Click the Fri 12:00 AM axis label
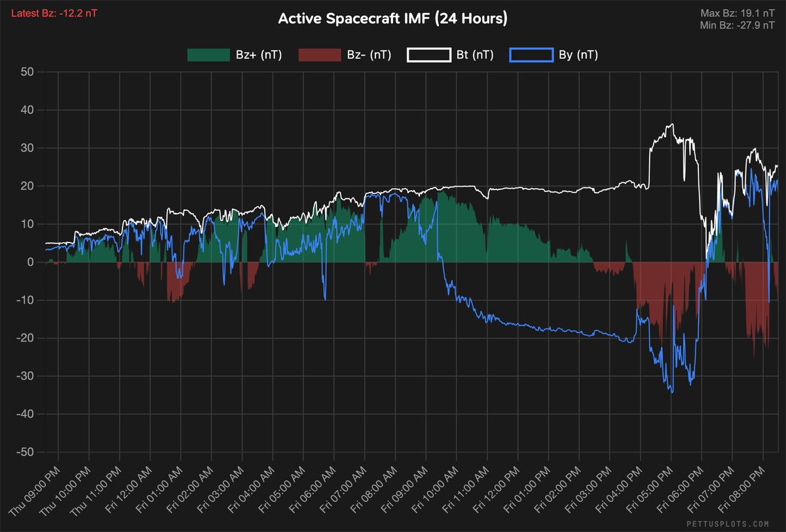The height and width of the screenshot is (532, 786). tap(129, 490)
